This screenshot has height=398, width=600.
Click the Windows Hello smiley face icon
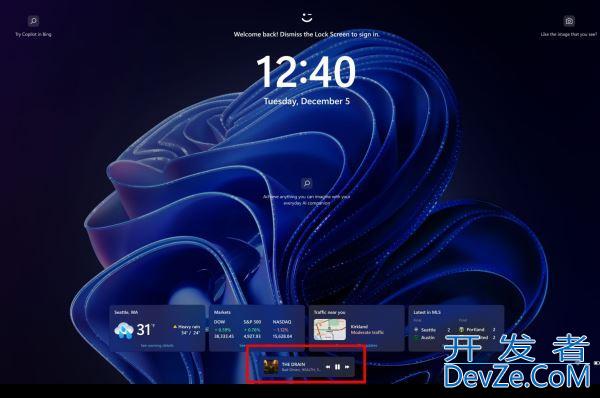307,18
